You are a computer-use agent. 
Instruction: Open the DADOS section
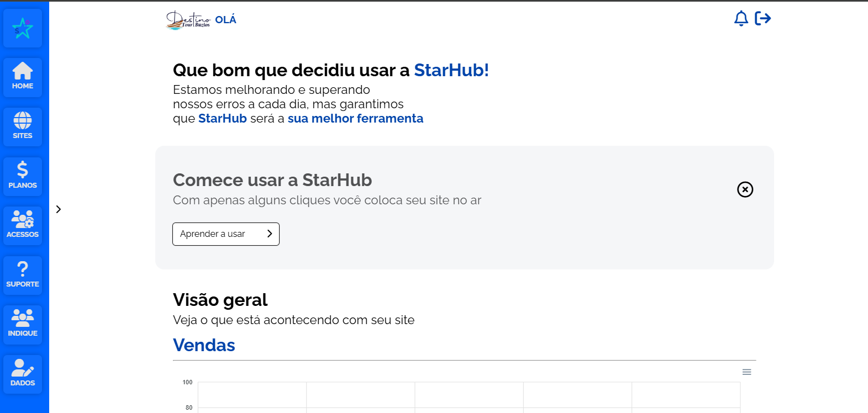[x=23, y=374]
